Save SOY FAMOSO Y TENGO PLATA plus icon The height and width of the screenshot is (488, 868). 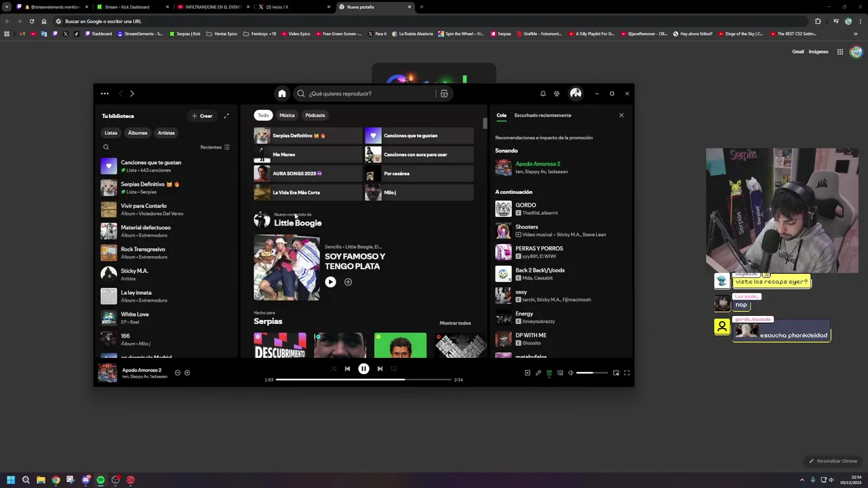(348, 282)
